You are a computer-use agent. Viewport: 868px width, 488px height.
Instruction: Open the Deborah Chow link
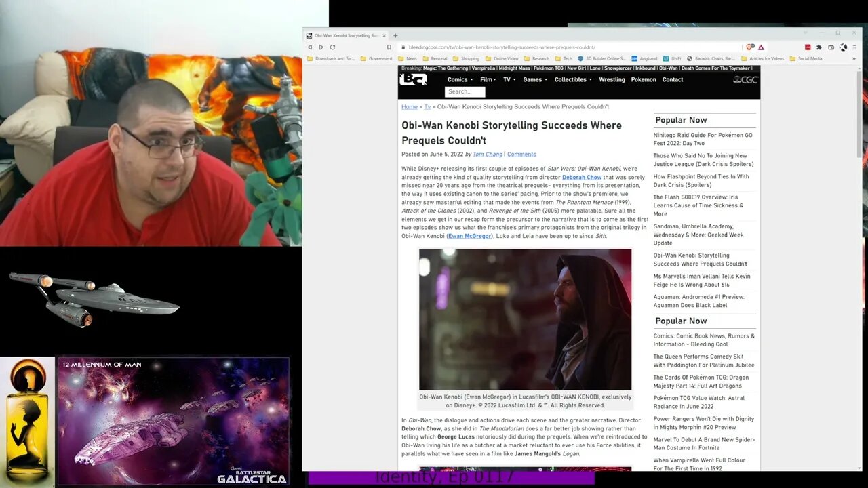pyautogui.click(x=582, y=177)
